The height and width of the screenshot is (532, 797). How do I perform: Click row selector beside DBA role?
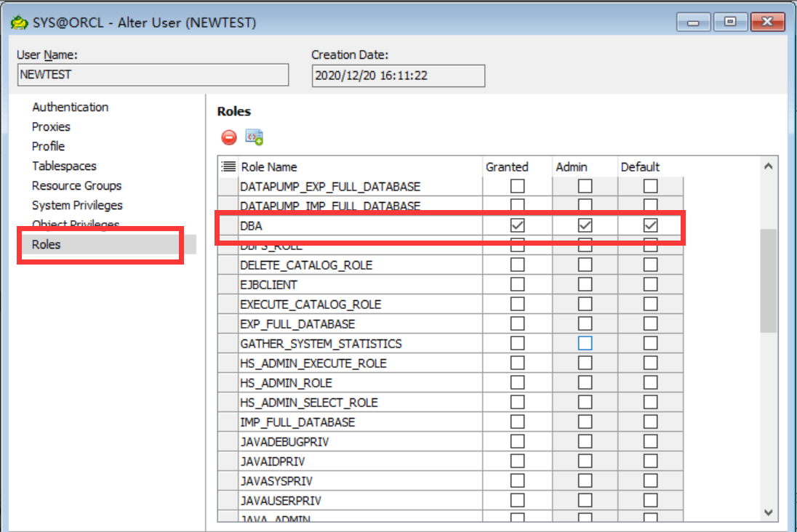(228, 225)
